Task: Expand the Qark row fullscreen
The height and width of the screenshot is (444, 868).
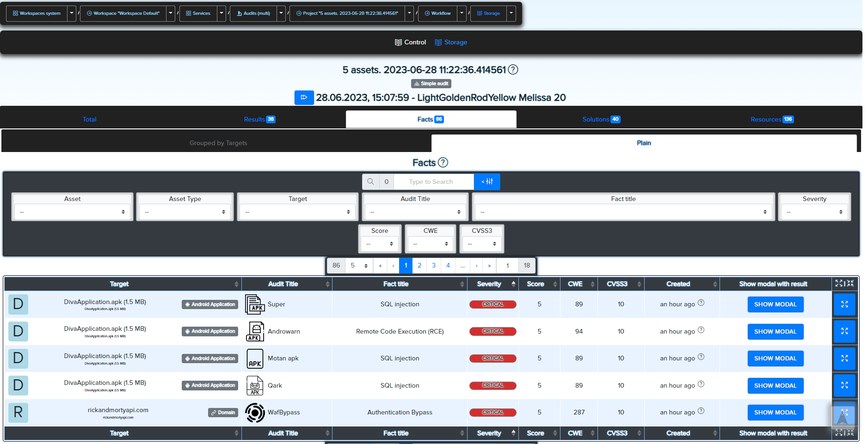Action: (844, 385)
